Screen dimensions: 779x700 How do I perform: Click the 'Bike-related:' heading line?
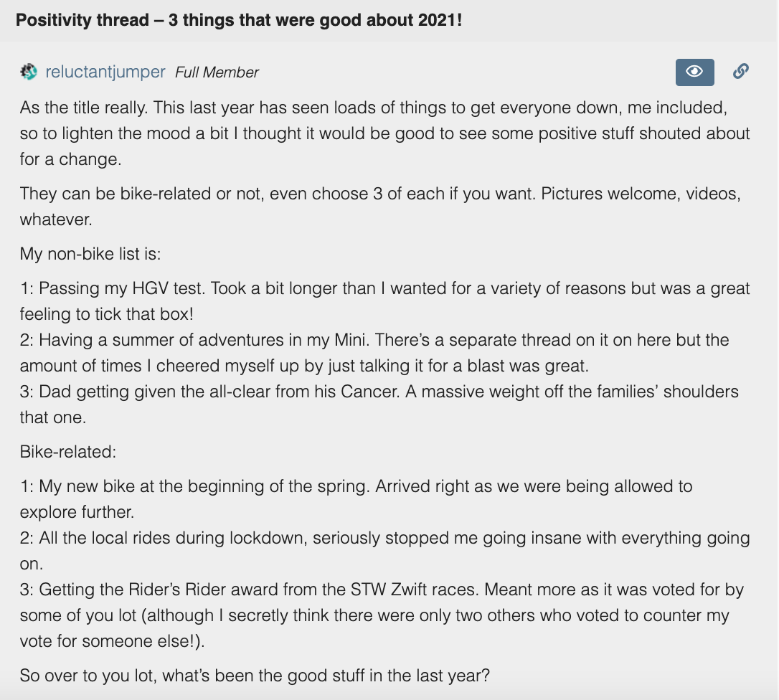point(68,452)
